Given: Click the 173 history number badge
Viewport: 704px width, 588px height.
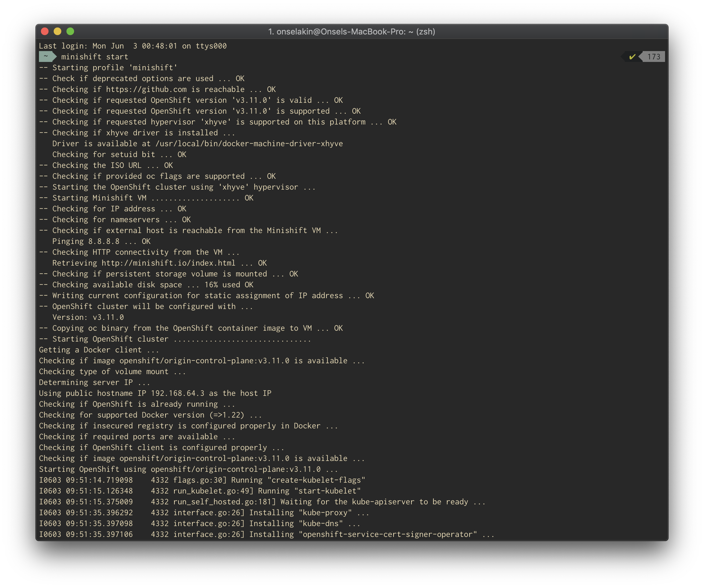Looking at the screenshot, I should (x=654, y=57).
